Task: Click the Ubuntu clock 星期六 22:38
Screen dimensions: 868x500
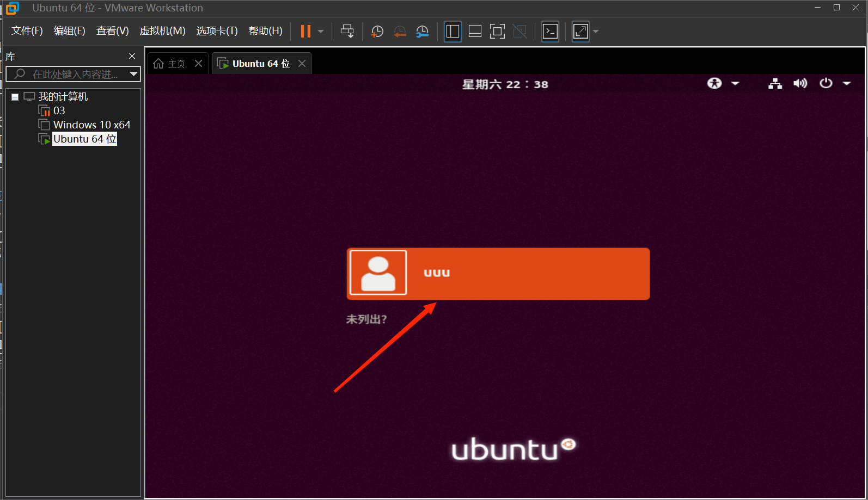Action: click(x=505, y=84)
